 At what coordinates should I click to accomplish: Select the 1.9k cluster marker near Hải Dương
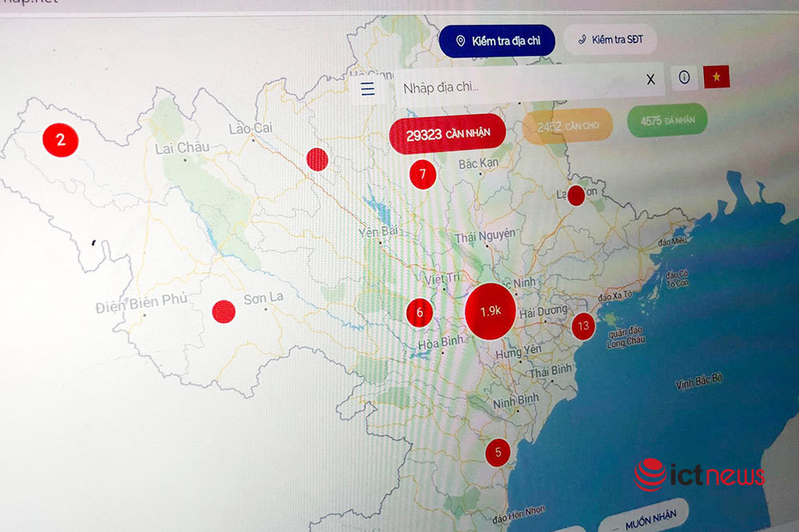(x=490, y=310)
